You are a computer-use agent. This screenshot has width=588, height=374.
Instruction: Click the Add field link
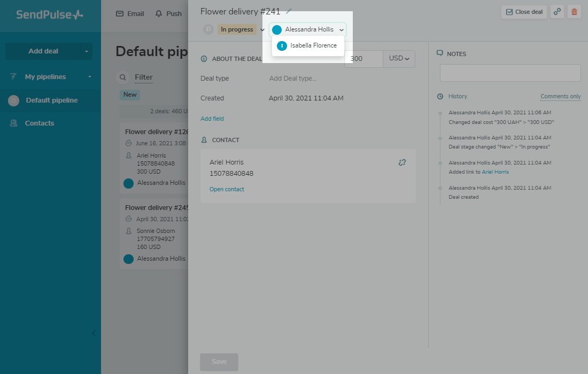coord(212,119)
